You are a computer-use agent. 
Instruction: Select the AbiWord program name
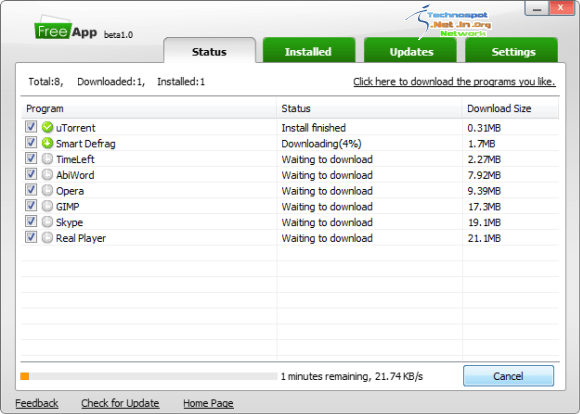click(x=75, y=175)
